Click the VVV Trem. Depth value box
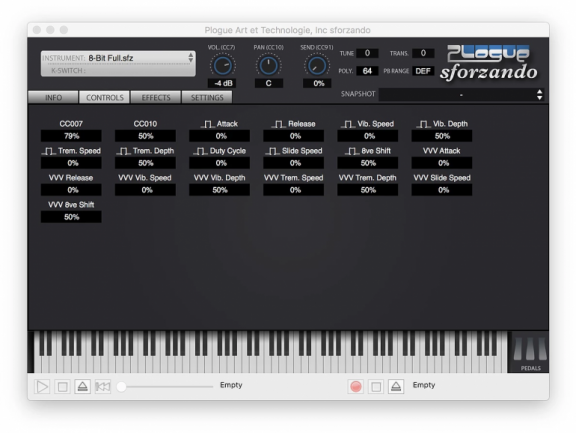 coord(368,190)
